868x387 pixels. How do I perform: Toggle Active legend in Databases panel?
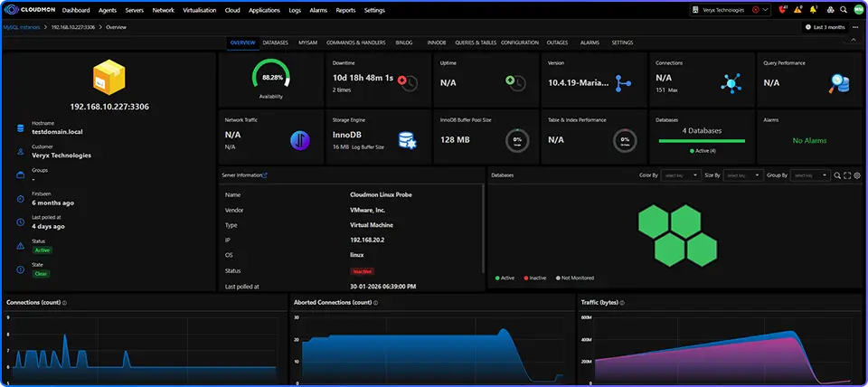coord(505,278)
